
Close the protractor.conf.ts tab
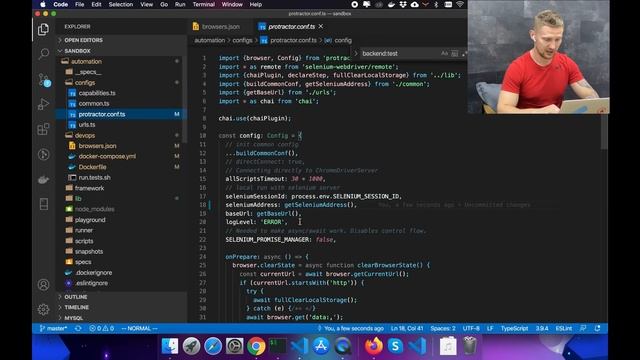[x=321, y=26]
